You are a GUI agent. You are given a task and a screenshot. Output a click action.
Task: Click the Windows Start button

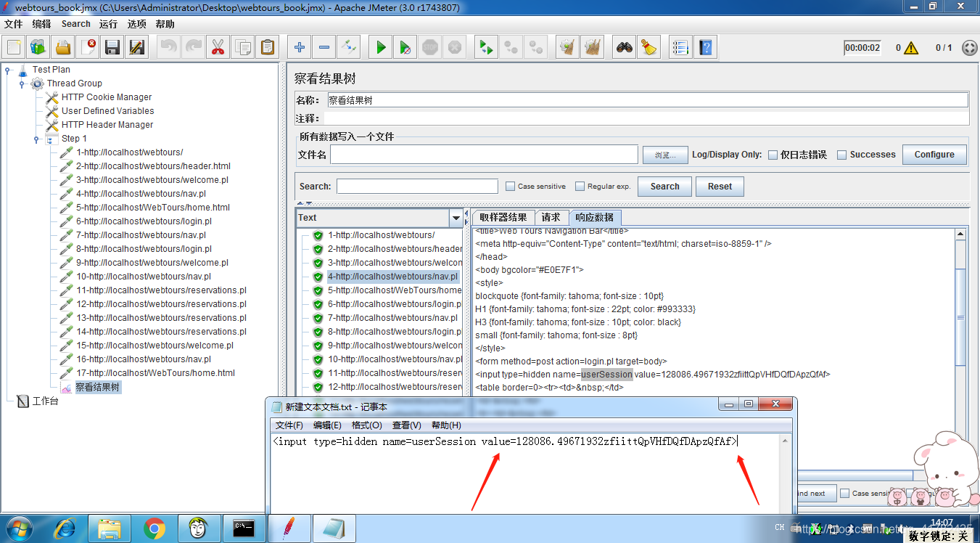[20, 528]
